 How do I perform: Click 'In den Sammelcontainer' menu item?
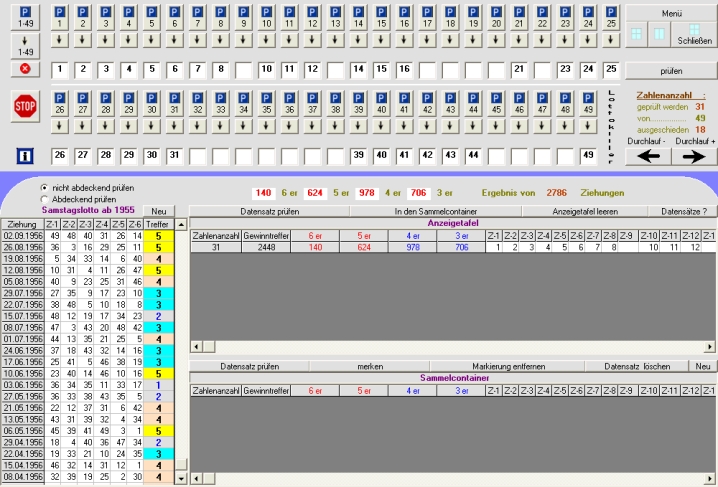click(434, 211)
